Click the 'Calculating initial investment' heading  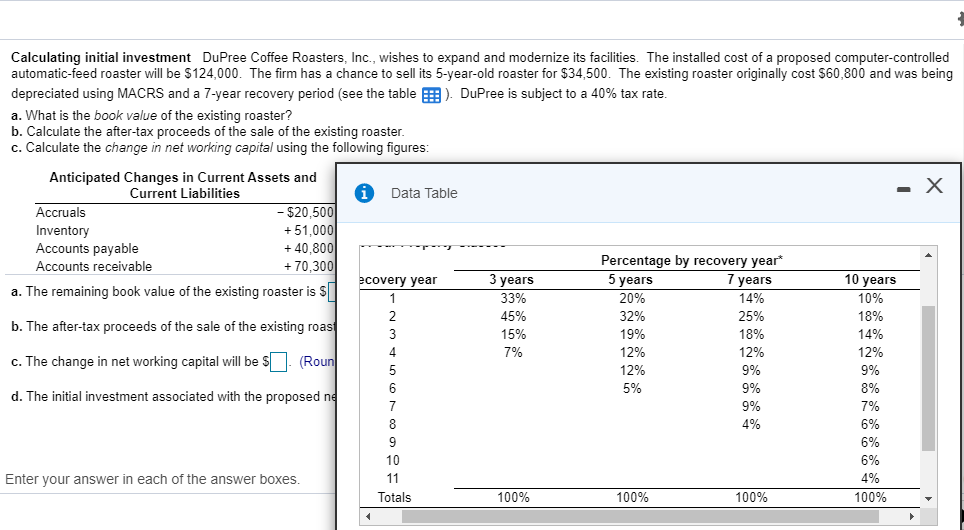(x=101, y=58)
